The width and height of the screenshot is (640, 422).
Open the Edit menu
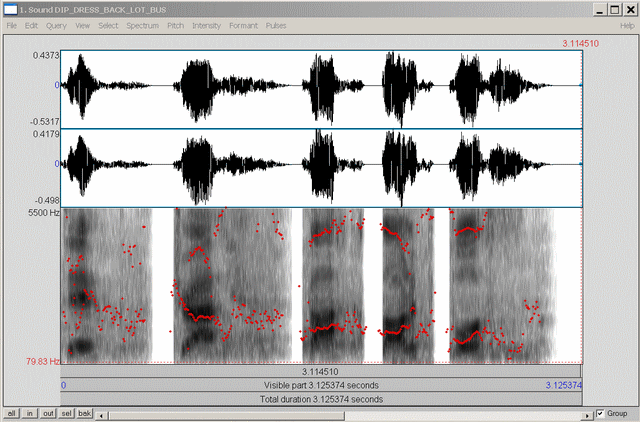click(32, 24)
